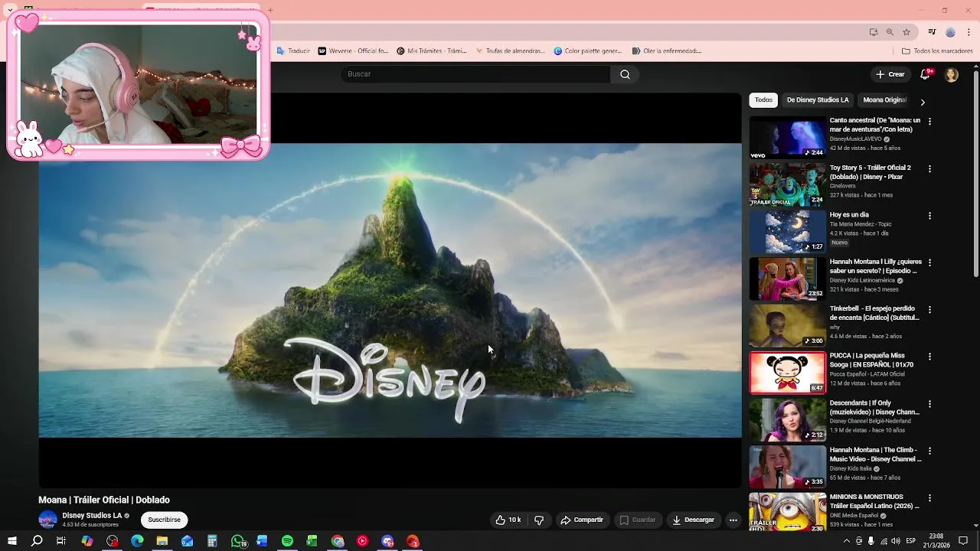Open a new browser tab
The height and width of the screenshot is (551, 980).
[269, 10]
